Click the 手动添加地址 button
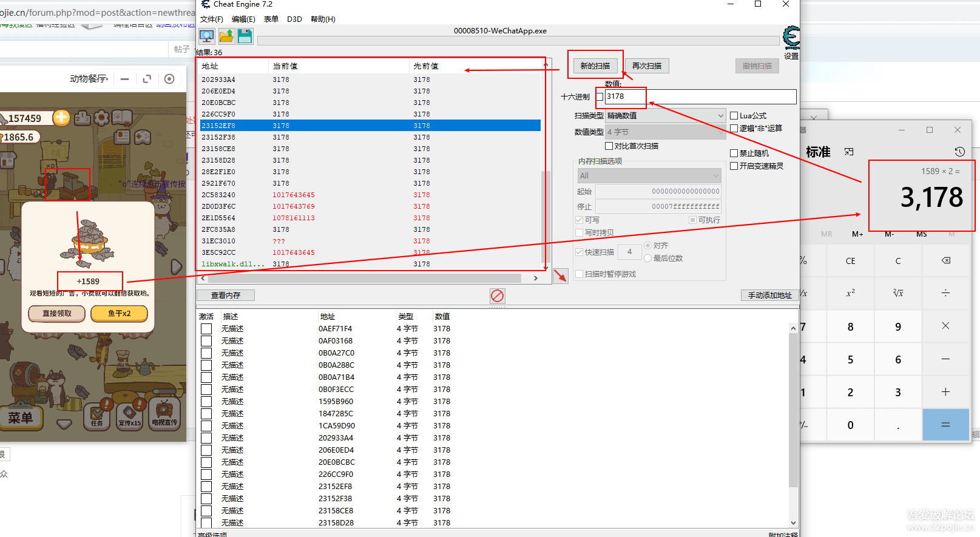The width and height of the screenshot is (980, 537). click(769, 296)
